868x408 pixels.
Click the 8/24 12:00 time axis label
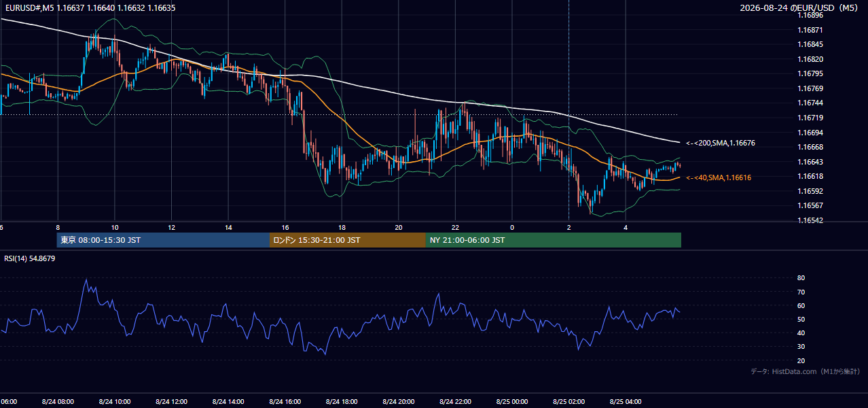pos(172,401)
